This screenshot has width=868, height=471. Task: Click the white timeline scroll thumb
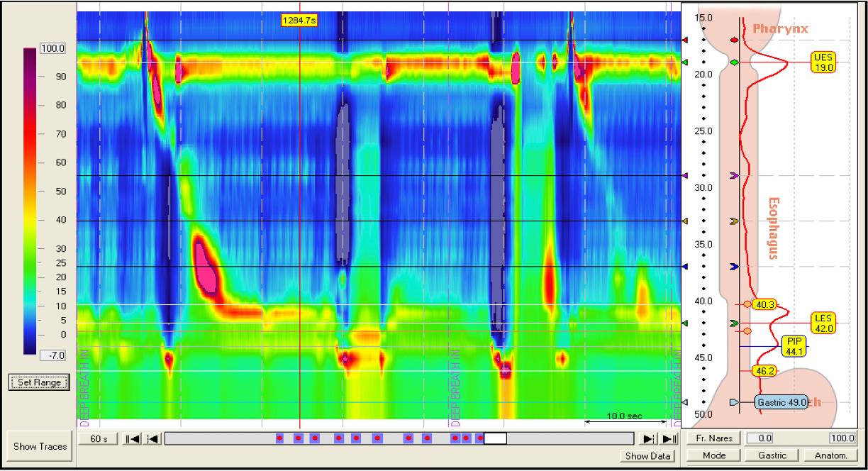[495, 439]
